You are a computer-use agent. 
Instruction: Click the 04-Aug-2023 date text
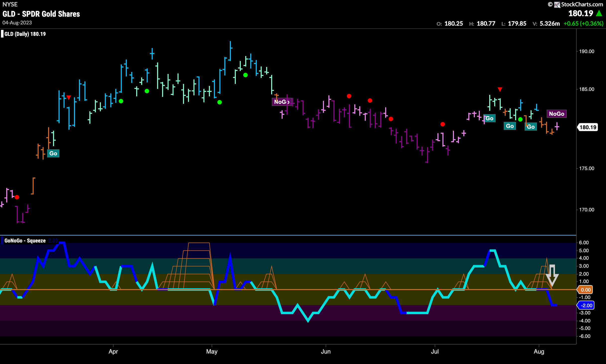(17, 23)
